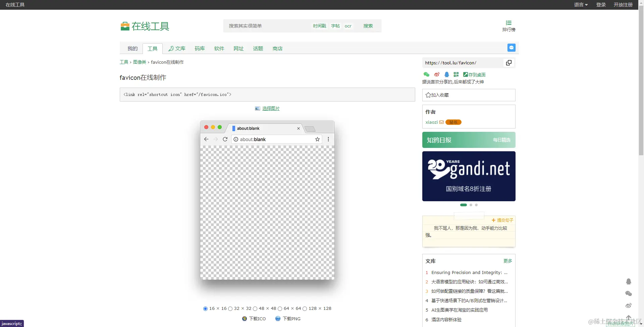Viewport: 644px width, 327px height.
Task: Open the 图像类 breadcrumb link
Action: [140, 62]
